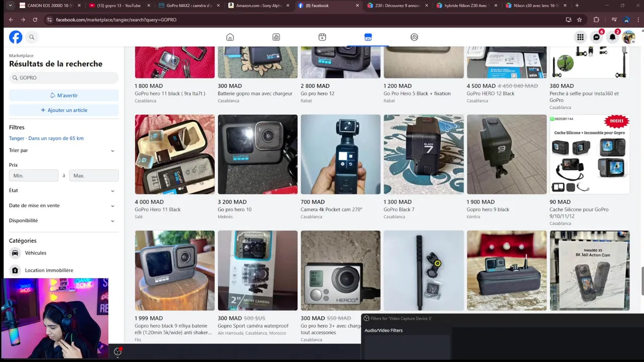Click the page vertical scrollbar
The image size is (644, 362).
pos(641,282)
